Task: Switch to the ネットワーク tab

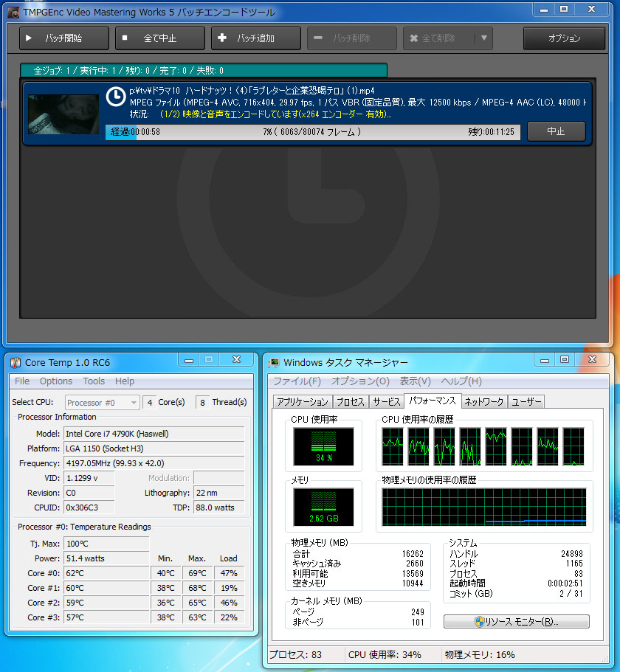Action: (484, 401)
